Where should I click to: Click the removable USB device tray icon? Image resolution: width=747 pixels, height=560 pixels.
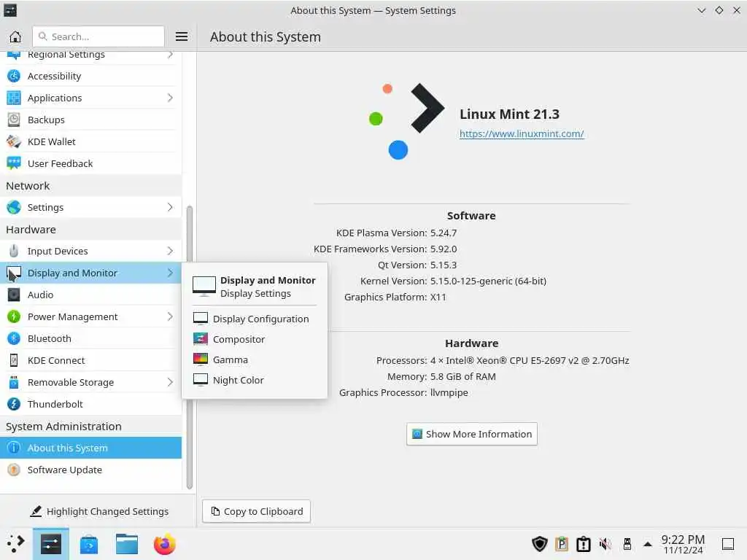(627, 544)
